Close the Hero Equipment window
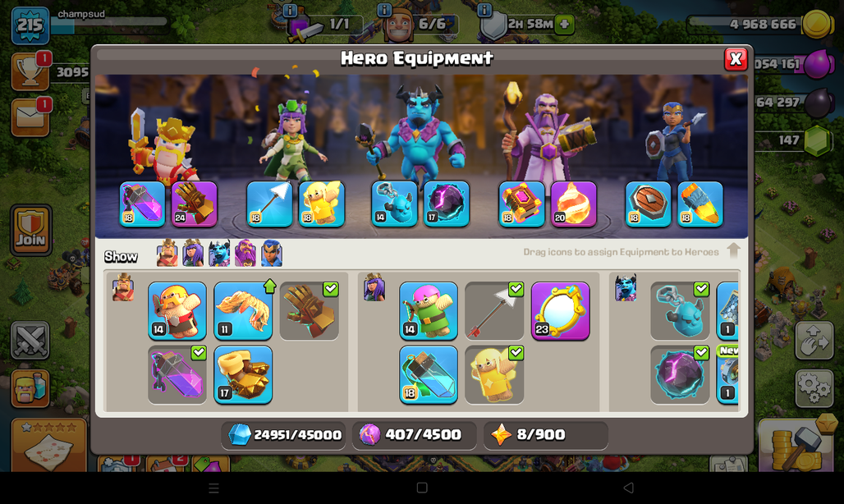The width and height of the screenshot is (844, 504). tap(736, 59)
